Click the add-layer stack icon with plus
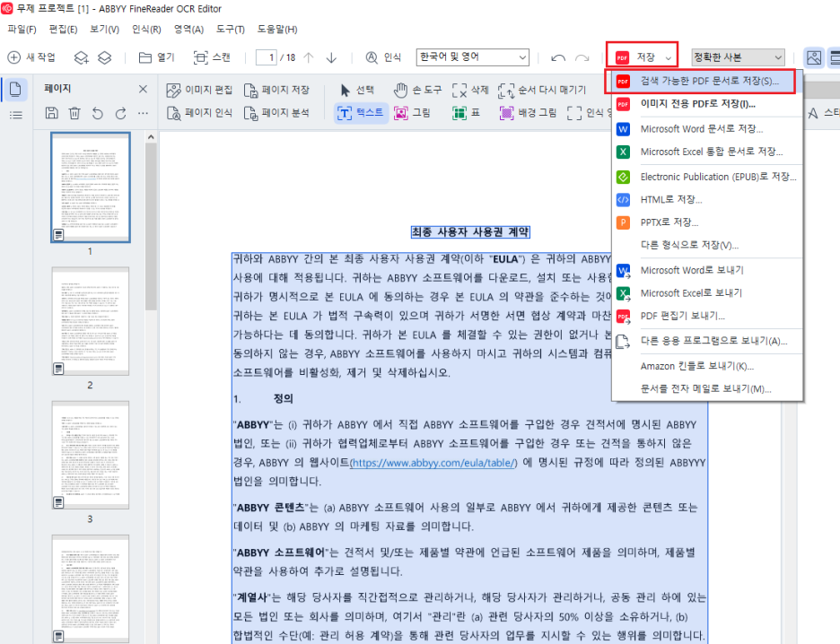The height and width of the screenshot is (644, 840). click(81, 57)
